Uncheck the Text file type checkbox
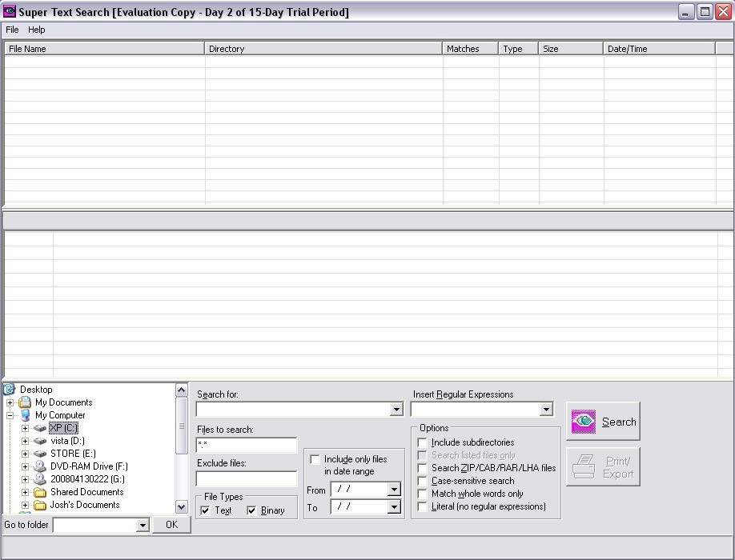The width and height of the screenshot is (735, 560). [205, 510]
